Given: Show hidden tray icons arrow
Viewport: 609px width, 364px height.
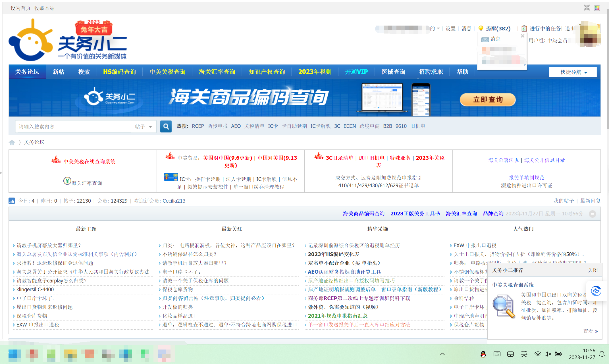Looking at the screenshot, I should point(442,354).
